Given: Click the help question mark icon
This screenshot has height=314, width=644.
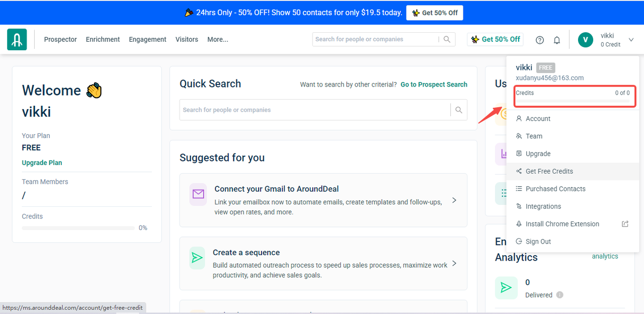Looking at the screenshot, I should point(540,40).
